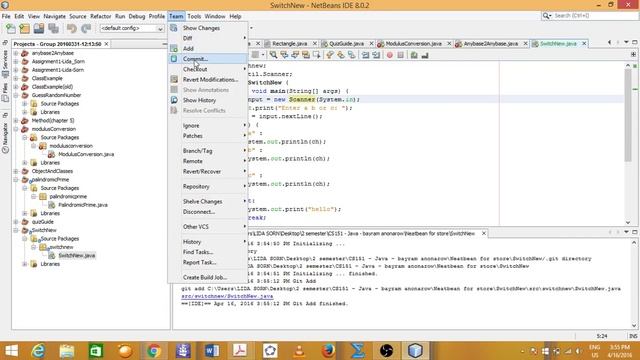Switch to the ModulusConversion.java tab

(413, 44)
